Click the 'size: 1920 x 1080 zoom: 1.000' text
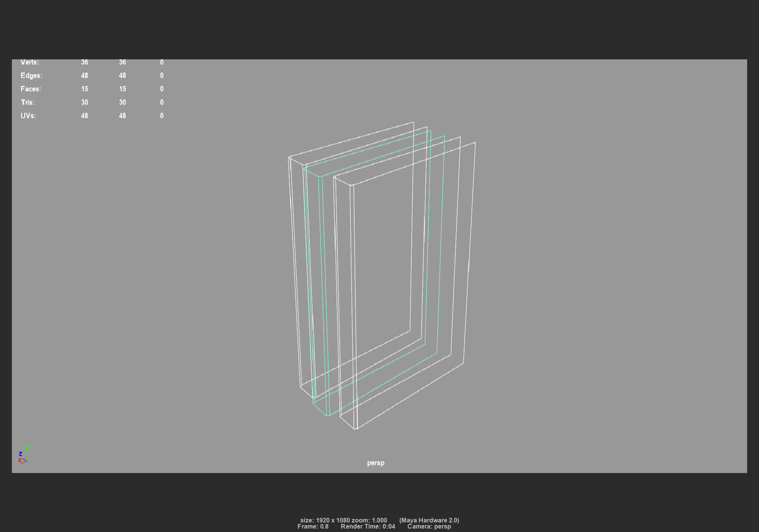This screenshot has height=532, width=759. (344, 520)
